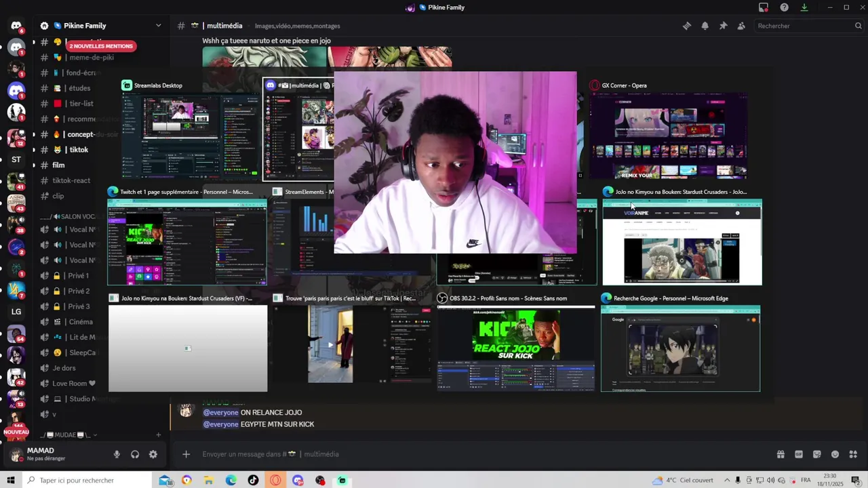Toggle the member list icon
This screenshot has height=488, width=868.
(x=741, y=26)
